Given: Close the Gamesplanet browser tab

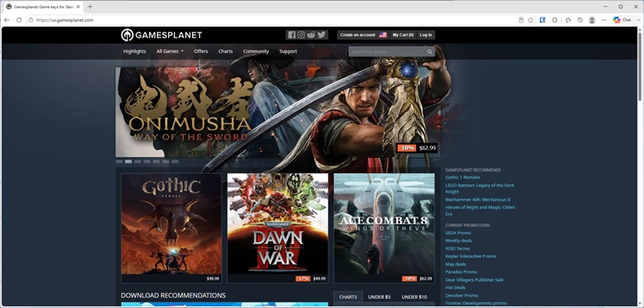Looking at the screenshot, I should [x=78, y=7].
